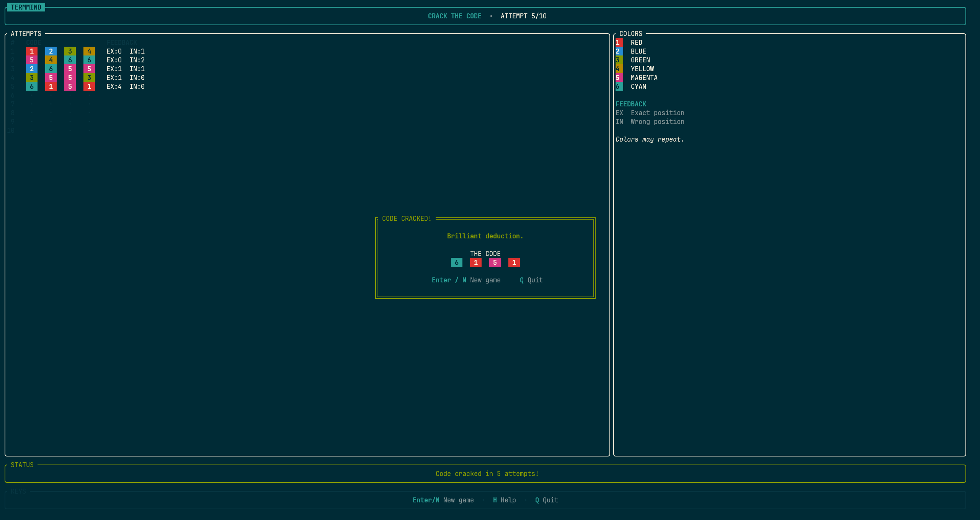
Task: Click 'Q Quit' in Keys bar
Action: tap(546, 500)
